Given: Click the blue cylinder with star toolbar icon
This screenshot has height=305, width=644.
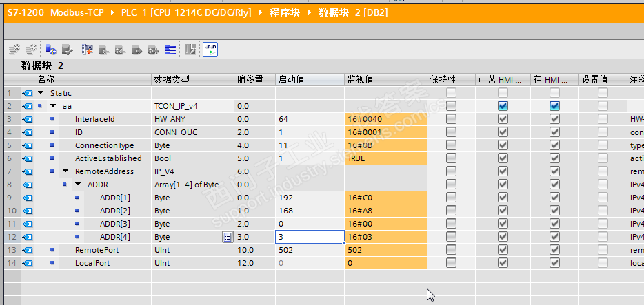Looking at the screenshot, I should click(50, 50).
